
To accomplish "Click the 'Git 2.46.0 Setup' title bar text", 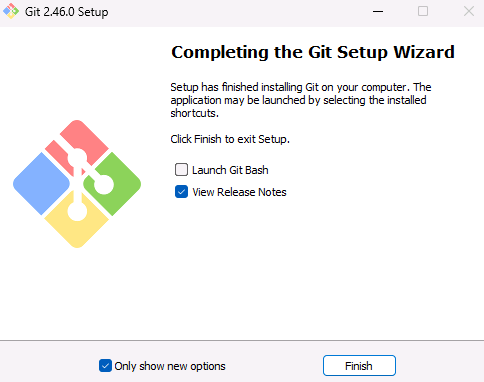I will [67, 12].
